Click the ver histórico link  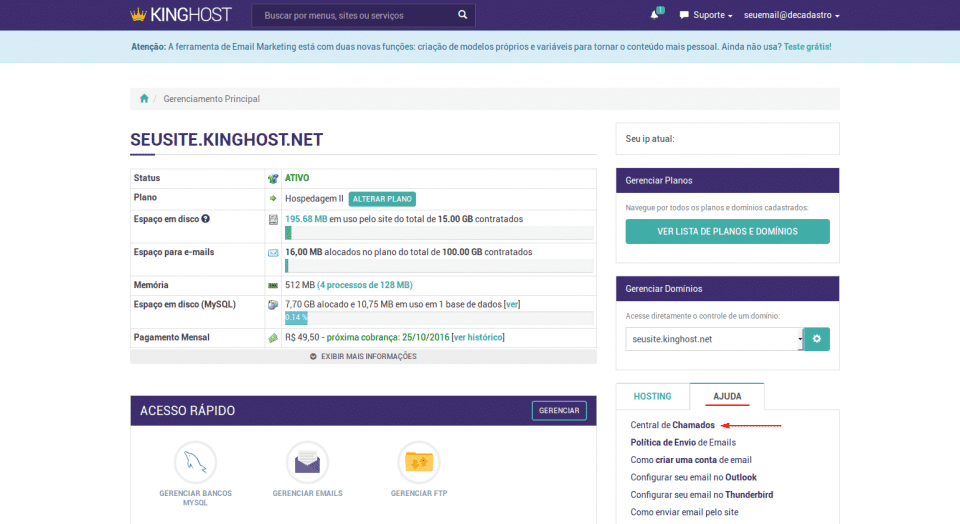tap(478, 337)
